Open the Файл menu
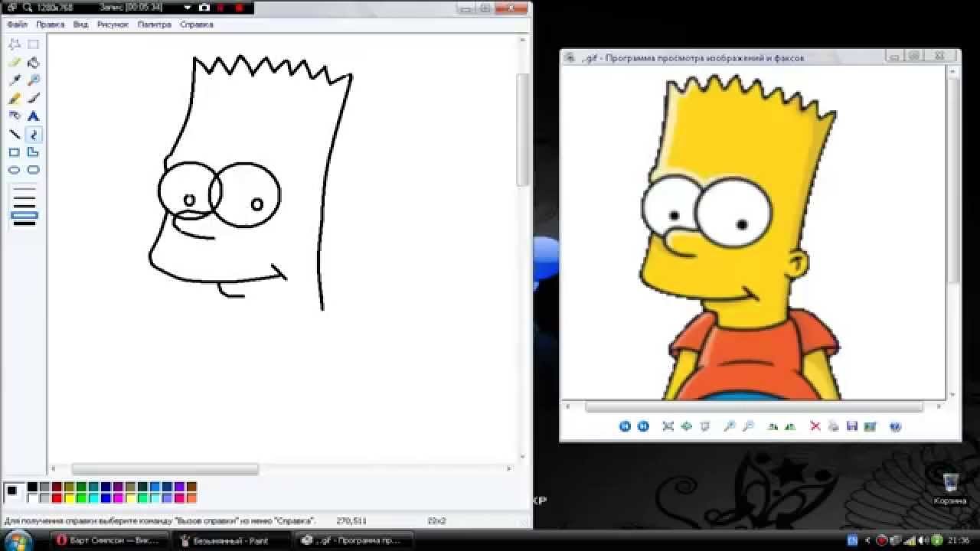This screenshot has height=551, width=980. 17,24
